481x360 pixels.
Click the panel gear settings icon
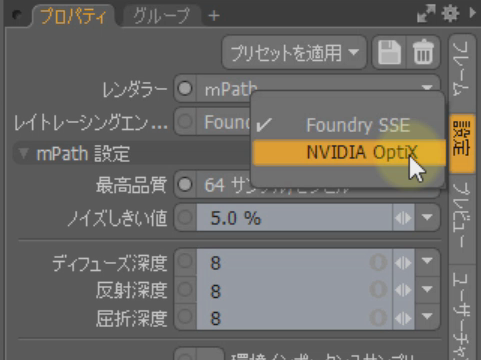450,14
